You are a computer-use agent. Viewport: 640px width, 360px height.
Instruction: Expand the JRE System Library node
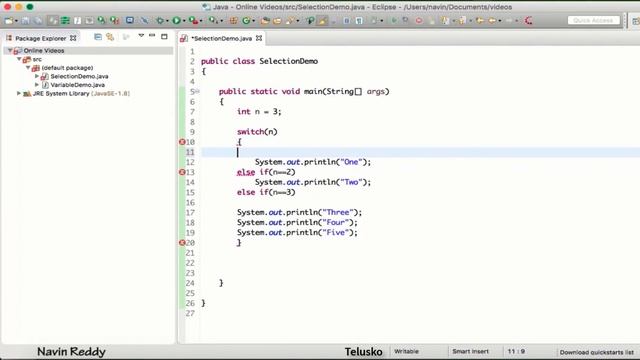click(x=19, y=93)
